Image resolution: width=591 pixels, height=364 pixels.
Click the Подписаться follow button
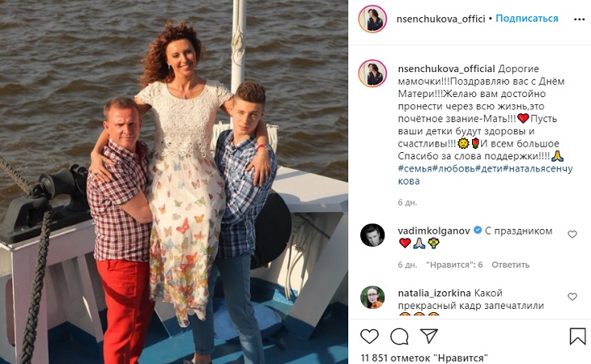pyautogui.click(x=526, y=19)
